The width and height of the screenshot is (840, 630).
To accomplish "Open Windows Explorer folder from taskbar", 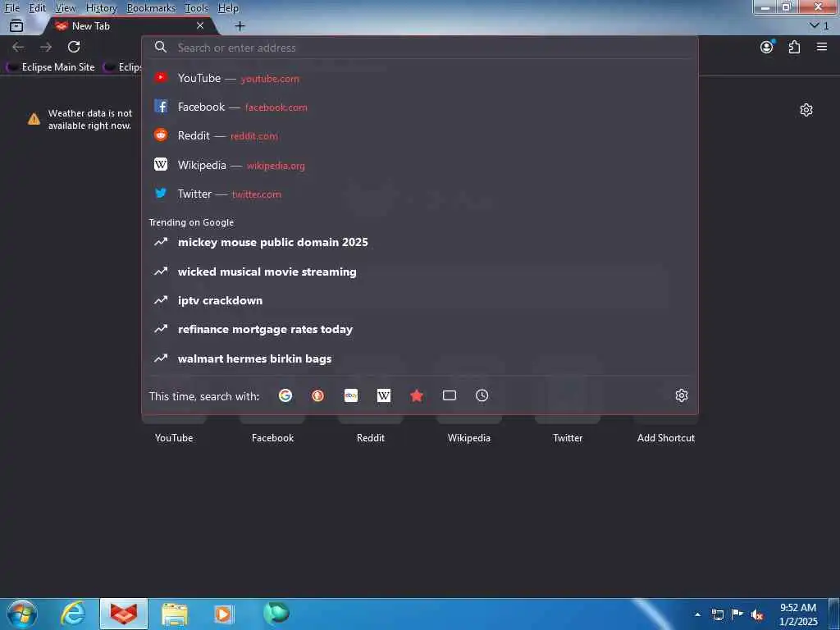I will (175, 614).
